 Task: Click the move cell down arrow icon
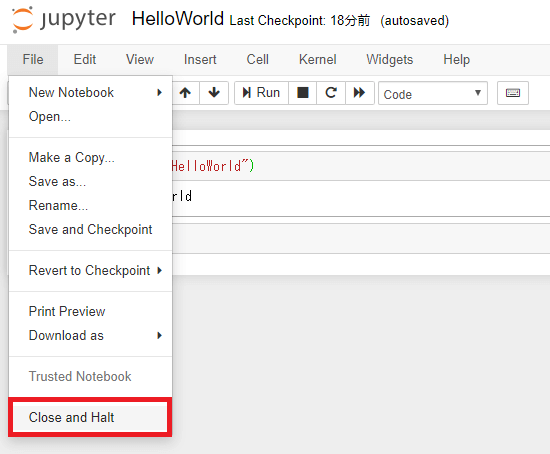coord(214,93)
